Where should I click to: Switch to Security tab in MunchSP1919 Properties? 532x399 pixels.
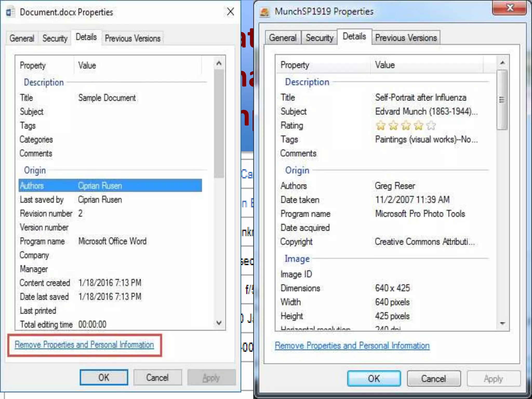click(x=319, y=38)
